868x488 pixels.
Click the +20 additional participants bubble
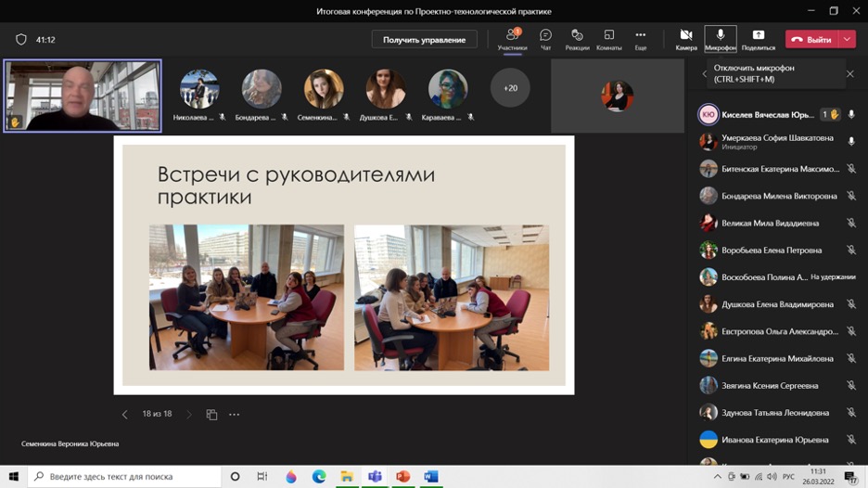510,88
